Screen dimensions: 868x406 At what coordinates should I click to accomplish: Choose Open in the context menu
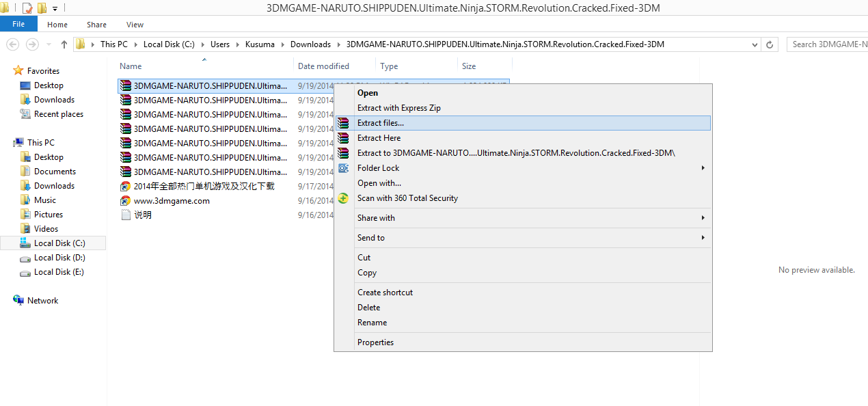523,93
